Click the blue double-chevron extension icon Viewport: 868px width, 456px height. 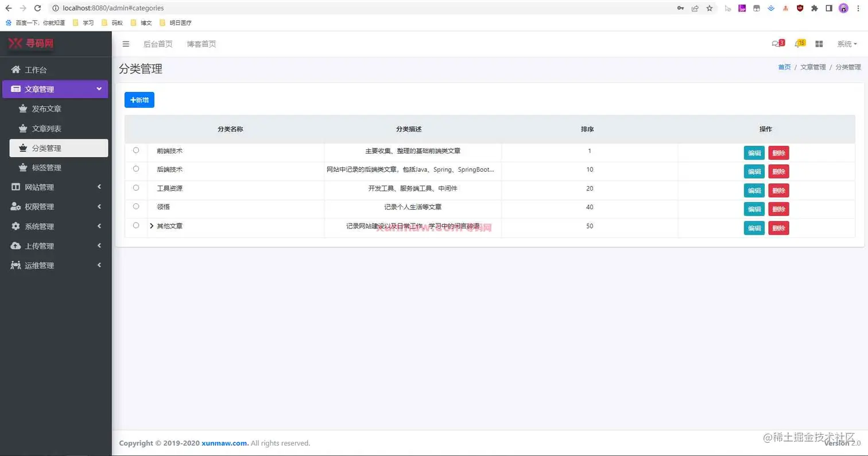coord(771,8)
